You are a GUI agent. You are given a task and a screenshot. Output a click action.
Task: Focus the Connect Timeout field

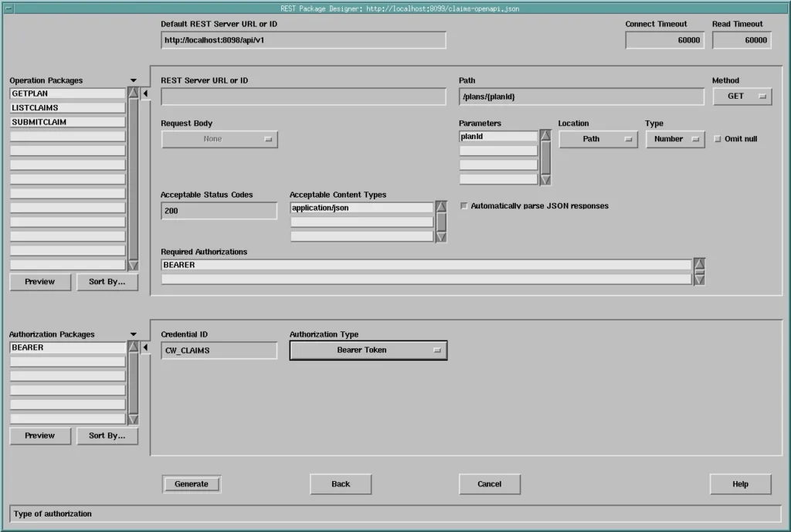point(664,40)
